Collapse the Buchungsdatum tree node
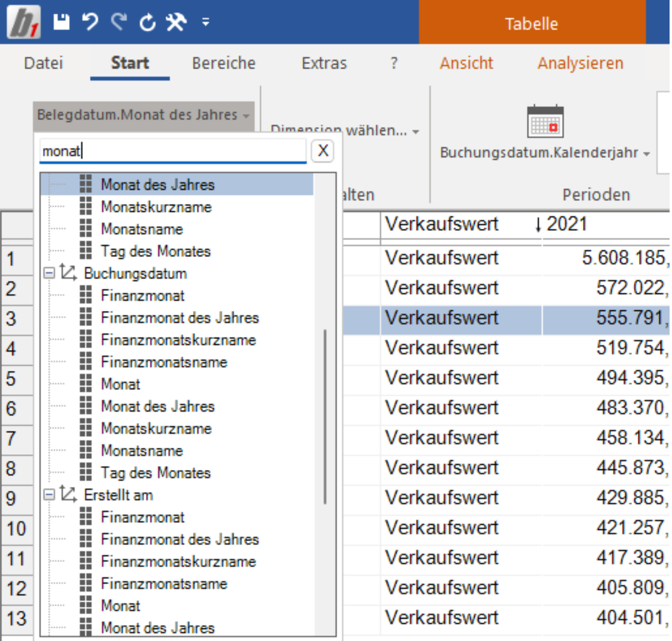This screenshot has width=672, height=641. click(49, 273)
